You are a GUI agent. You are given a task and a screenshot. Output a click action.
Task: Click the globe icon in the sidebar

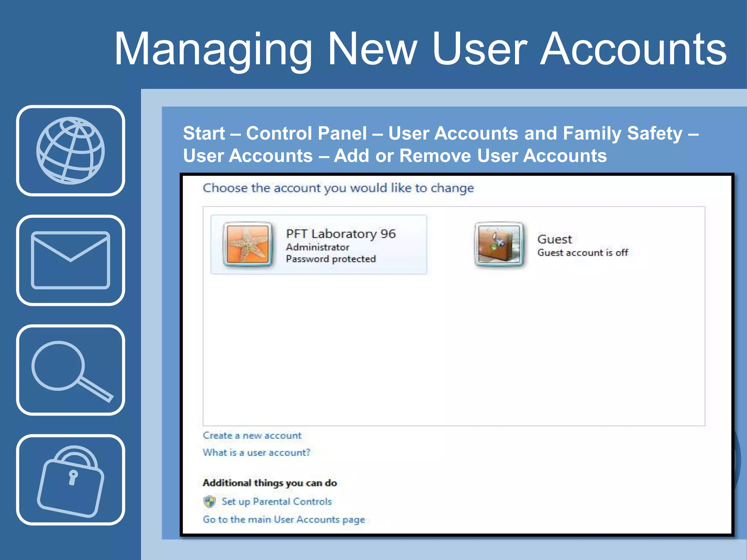pos(70,151)
